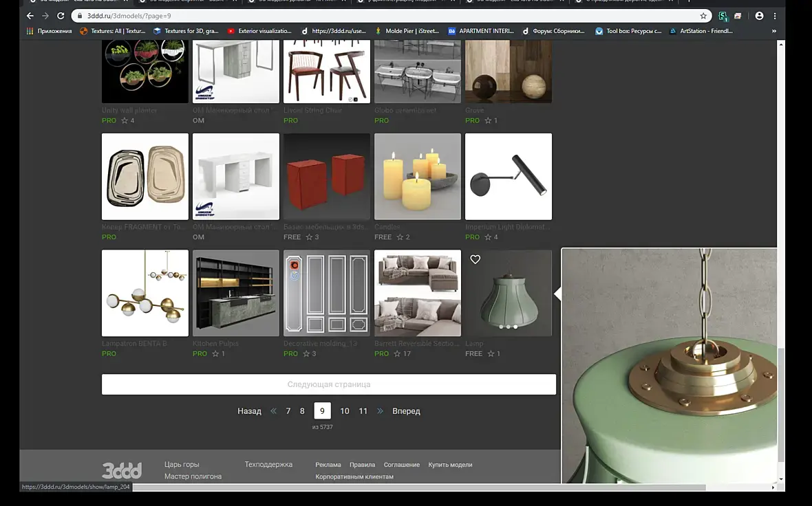This screenshot has width=812, height=506.
Task: Open the browser profile avatar icon
Action: (x=759, y=16)
